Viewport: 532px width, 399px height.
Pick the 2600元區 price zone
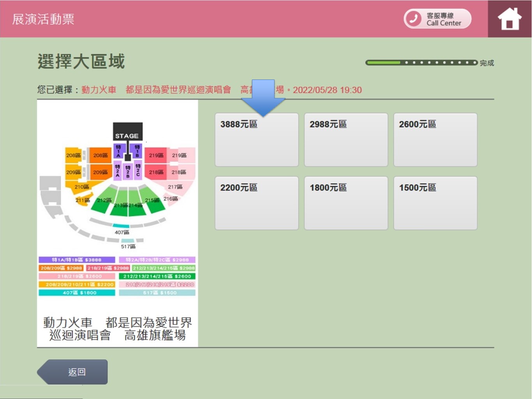[435, 140]
